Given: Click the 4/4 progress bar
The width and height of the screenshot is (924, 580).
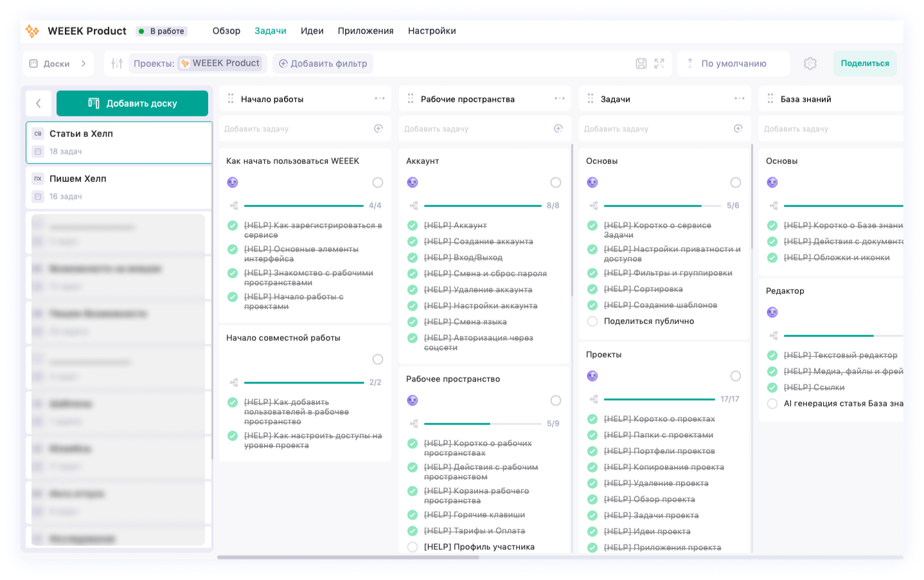Looking at the screenshot, I should pyautogui.click(x=304, y=206).
